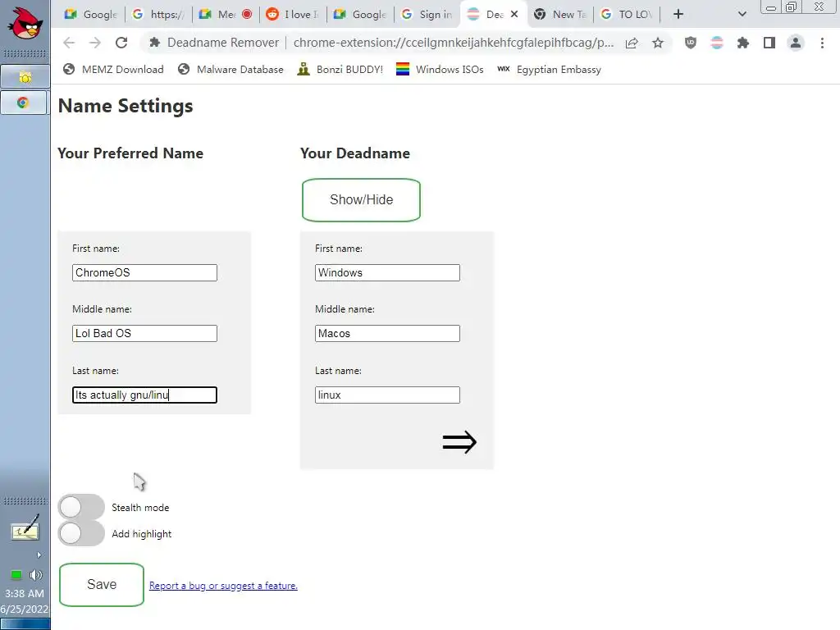Image resolution: width=840 pixels, height=630 pixels.
Task: Switch to the first Google Meet tab
Action: 90,15
